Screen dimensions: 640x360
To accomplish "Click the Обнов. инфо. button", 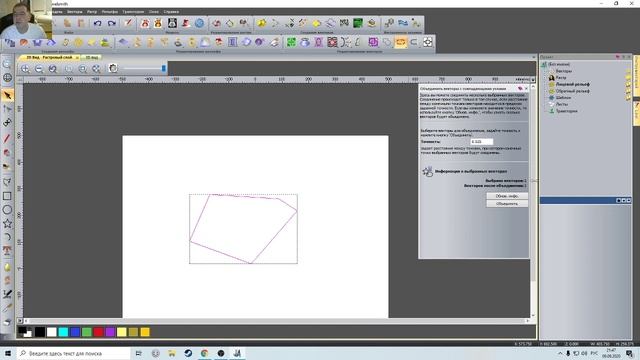I will [507, 196].
